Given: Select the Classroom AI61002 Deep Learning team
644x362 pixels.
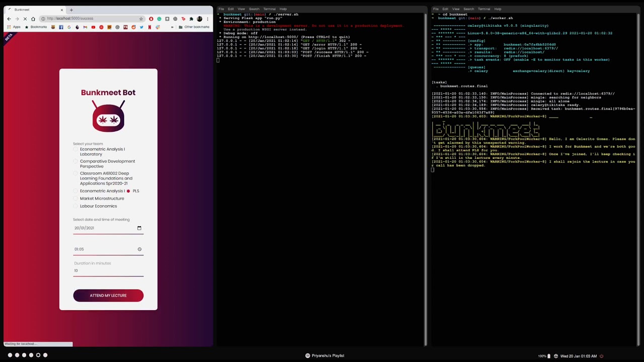Looking at the screenshot, I should pos(75,173).
